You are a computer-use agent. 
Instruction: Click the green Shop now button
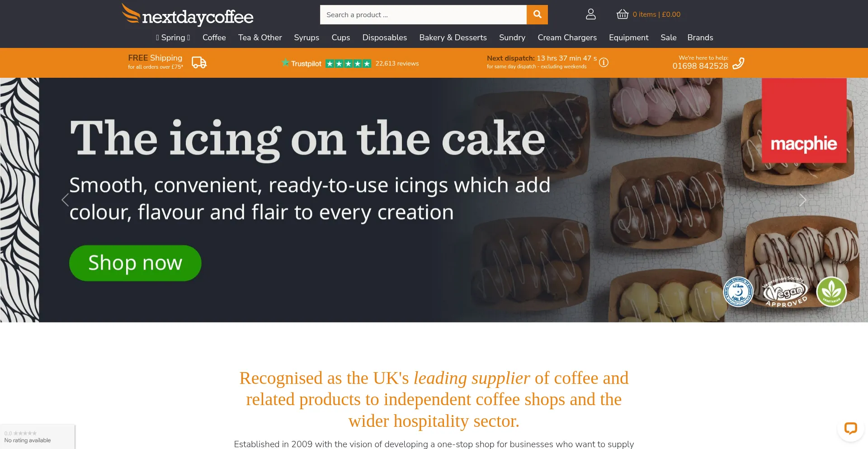pyautogui.click(x=135, y=263)
